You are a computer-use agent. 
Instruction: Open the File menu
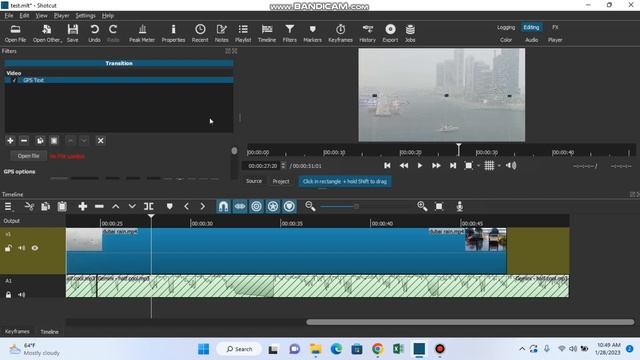click(9, 16)
